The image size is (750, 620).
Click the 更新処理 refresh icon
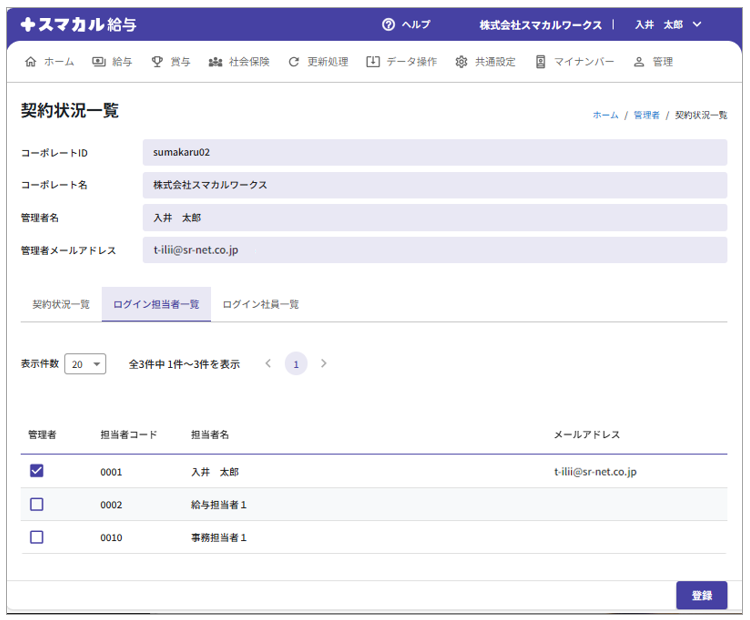pyautogui.click(x=293, y=62)
